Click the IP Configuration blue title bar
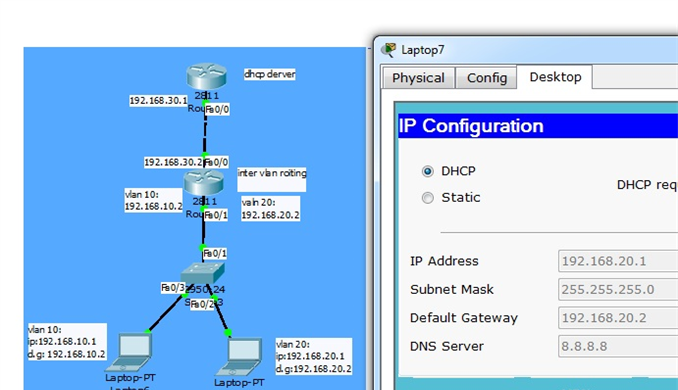 coord(538,126)
